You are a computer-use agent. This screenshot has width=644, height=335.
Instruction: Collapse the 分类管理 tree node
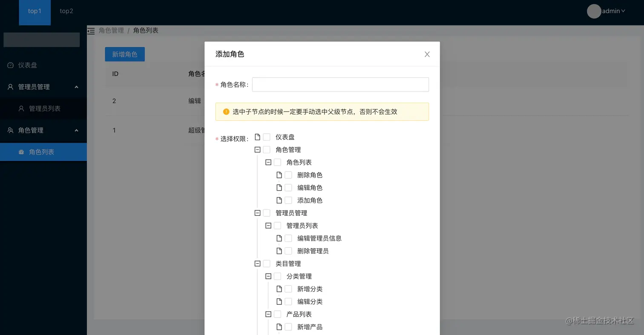coord(268,276)
